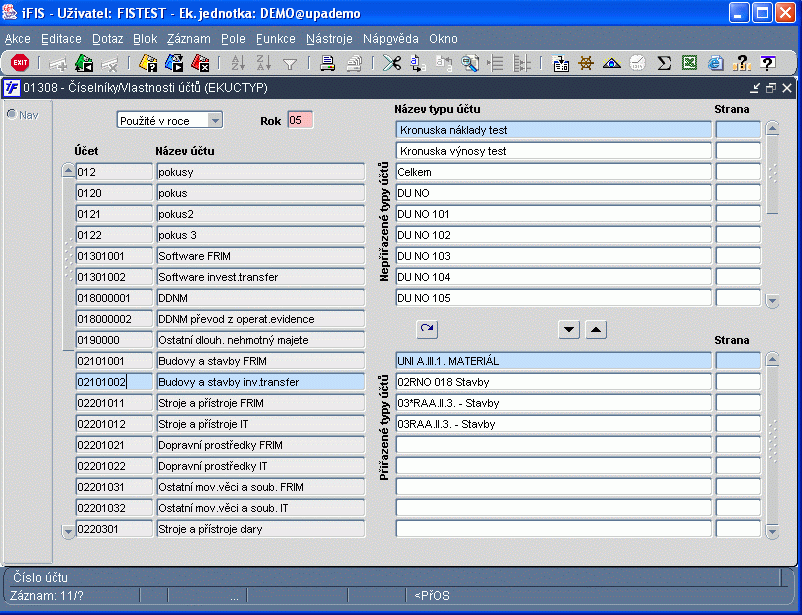Click the sort descending Z-A icon
The image size is (802, 615).
click(263, 63)
